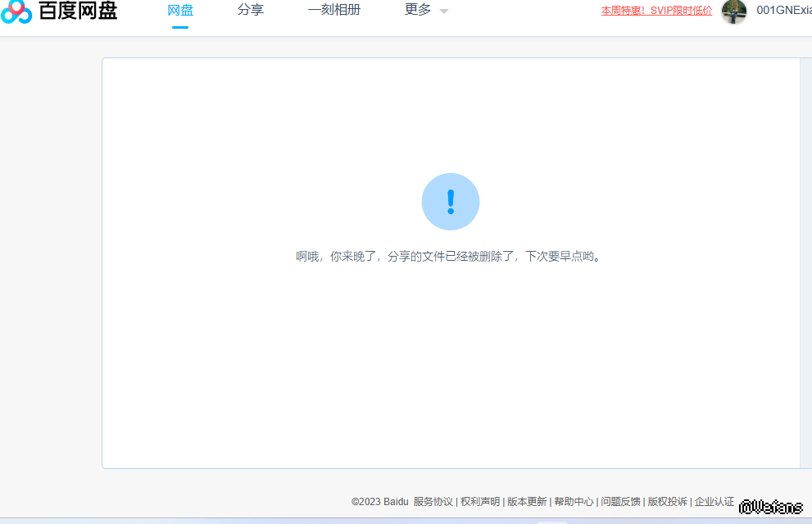Click the 版权投诉 footer link
The image size is (812, 524).
point(668,502)
